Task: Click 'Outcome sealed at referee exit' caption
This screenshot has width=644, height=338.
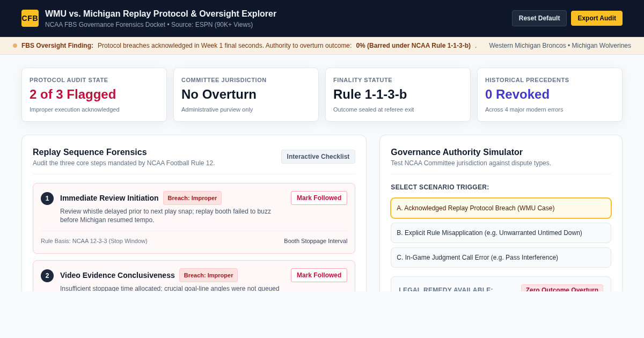Action: pyautogui.click(x=374, y=109)
